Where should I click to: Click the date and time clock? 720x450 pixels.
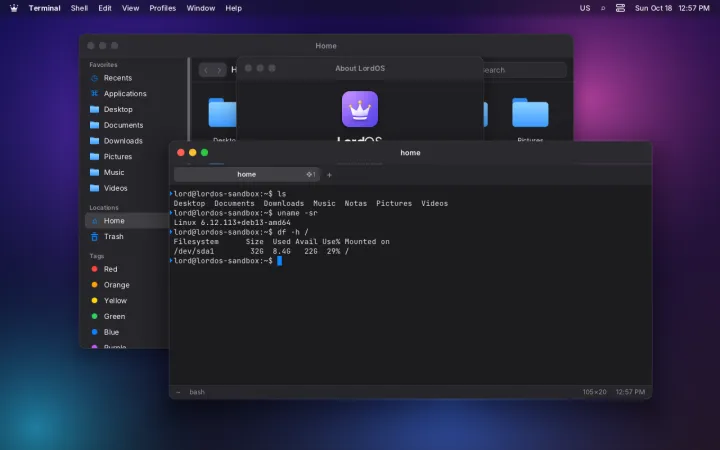tap(672, 8)
